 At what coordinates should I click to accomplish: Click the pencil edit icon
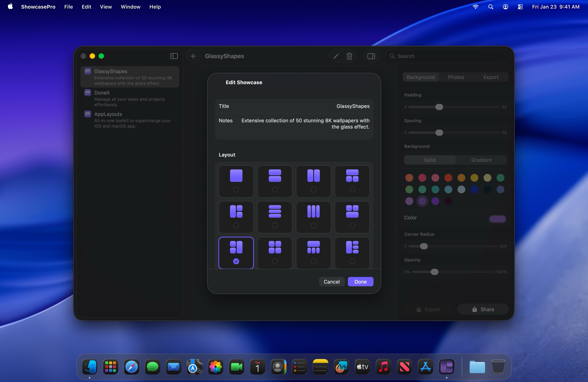[336, 56]
